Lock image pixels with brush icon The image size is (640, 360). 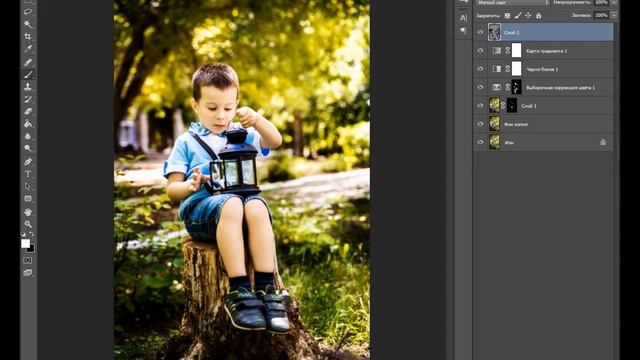[518, 16]
